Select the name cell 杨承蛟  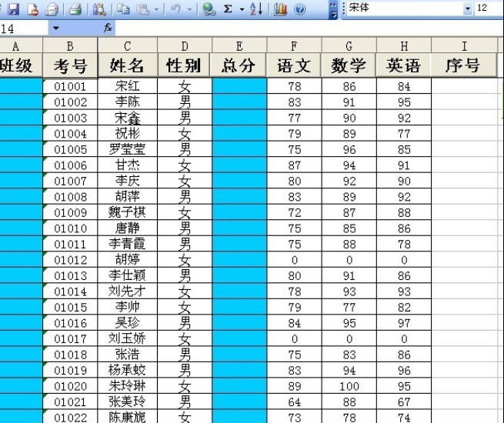coord(128,370)
